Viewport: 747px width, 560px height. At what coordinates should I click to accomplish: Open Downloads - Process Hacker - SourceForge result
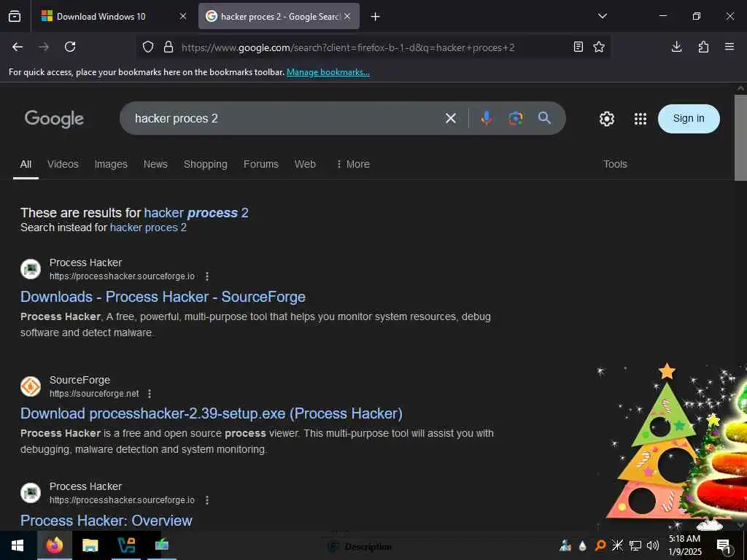(x=163, y=297)
